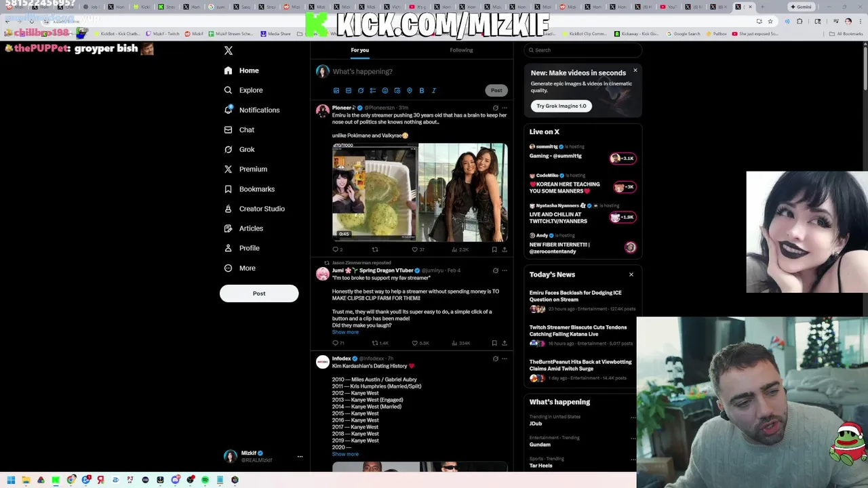Open the Pokimane and Valkyrae photo
The width and height of the screenshot is (868, 488).
point(463,191)
